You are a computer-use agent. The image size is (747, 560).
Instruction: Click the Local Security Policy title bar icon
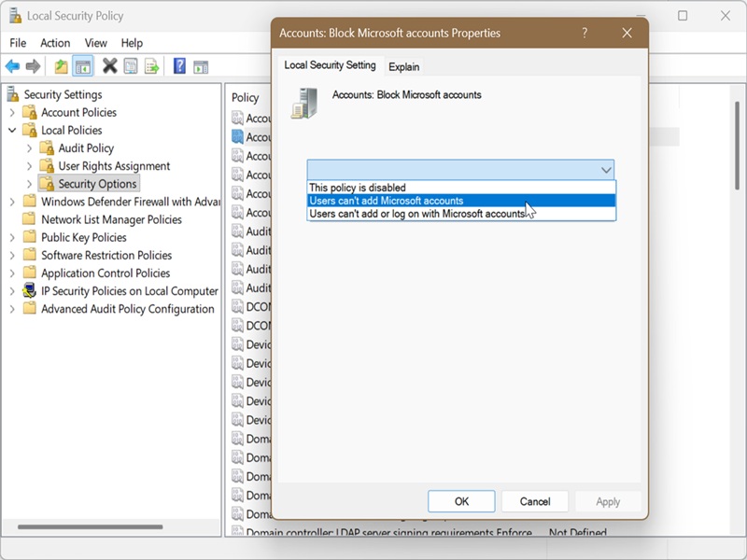coord(15,16)
